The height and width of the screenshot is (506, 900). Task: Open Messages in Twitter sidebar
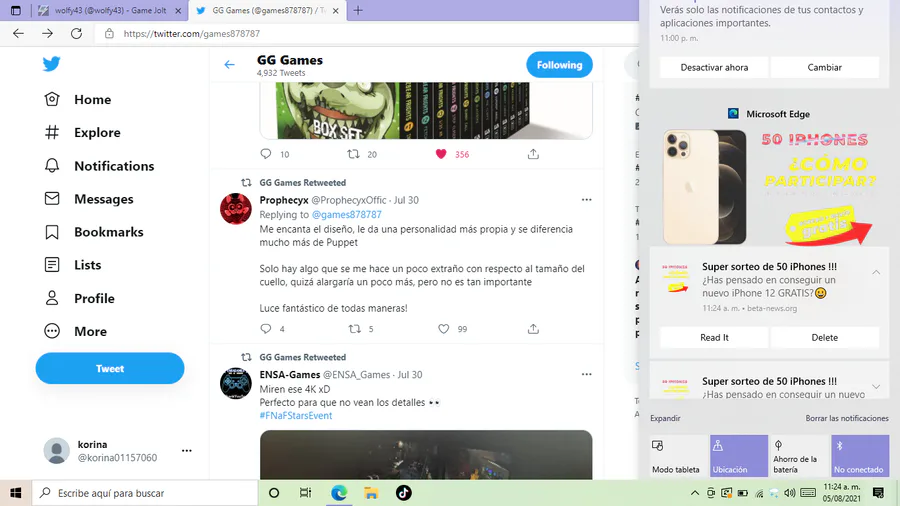pyautogui.click(x=89, y=199)
